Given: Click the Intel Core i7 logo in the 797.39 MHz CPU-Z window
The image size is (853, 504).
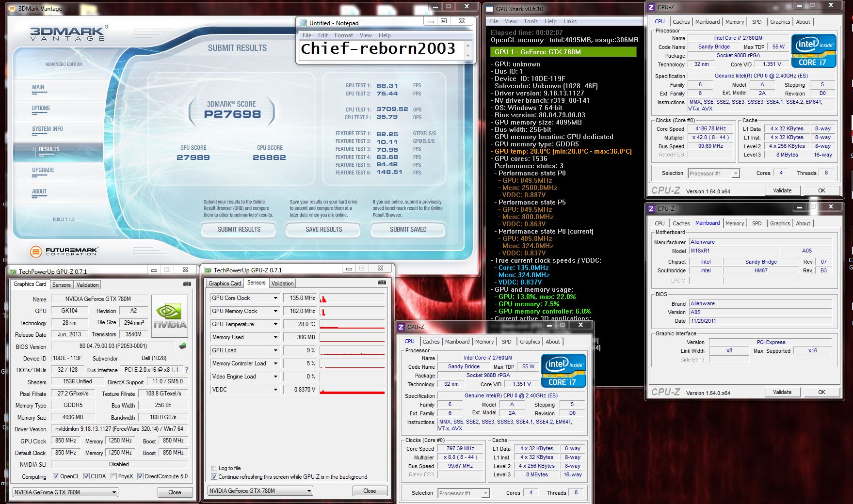Looking at the screenshot, I should tap(563, 371).
